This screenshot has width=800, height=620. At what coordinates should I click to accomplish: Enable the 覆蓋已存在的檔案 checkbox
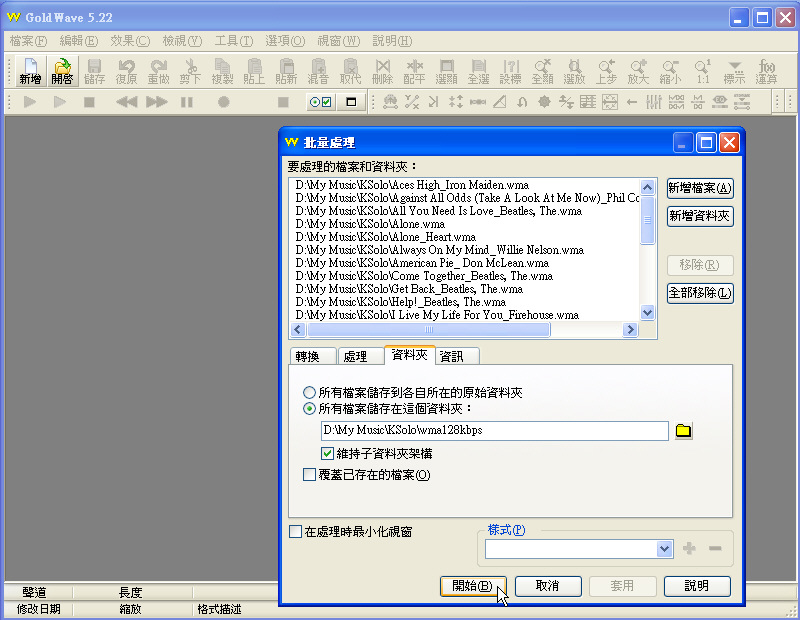pyautogui.click(x=310, y=475)
